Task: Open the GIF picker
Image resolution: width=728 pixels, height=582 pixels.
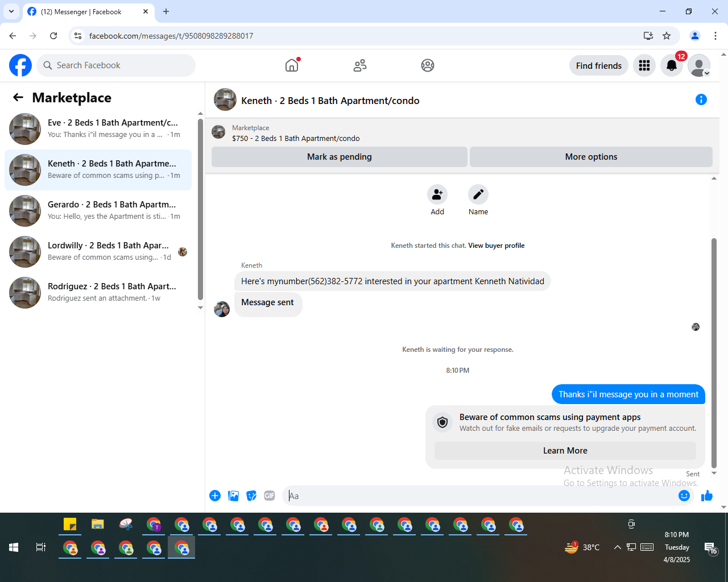Action: point(270,496)
